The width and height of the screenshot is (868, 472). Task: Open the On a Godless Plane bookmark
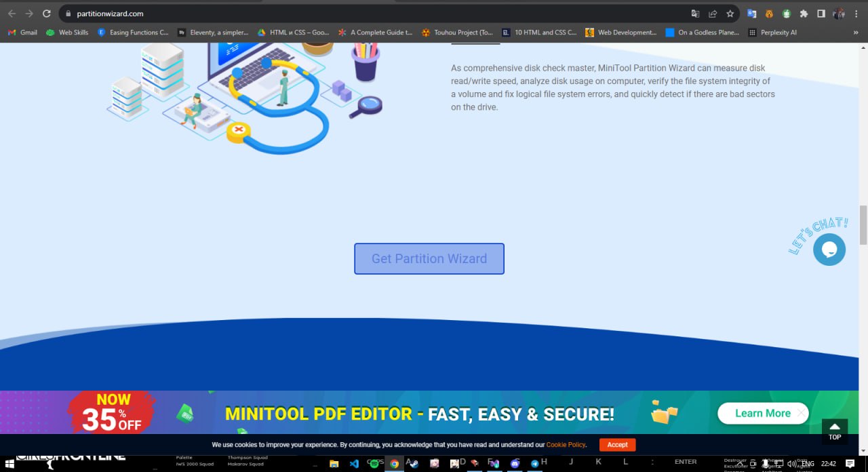[x=703, y=32]
